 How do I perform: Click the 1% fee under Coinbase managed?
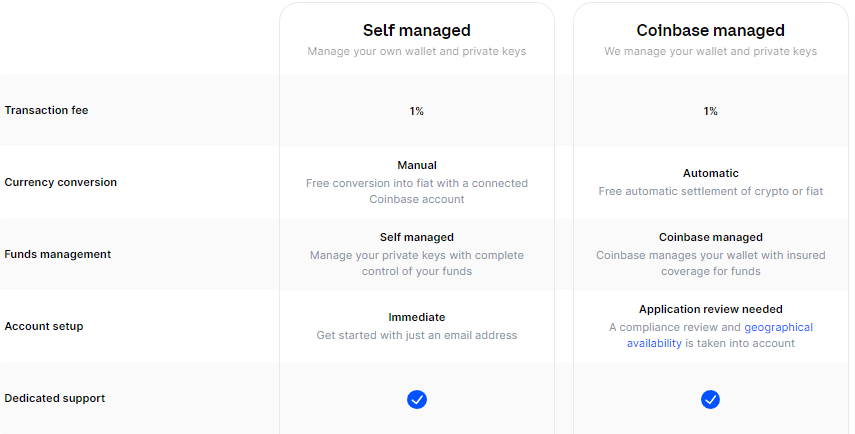pos(710,111)
